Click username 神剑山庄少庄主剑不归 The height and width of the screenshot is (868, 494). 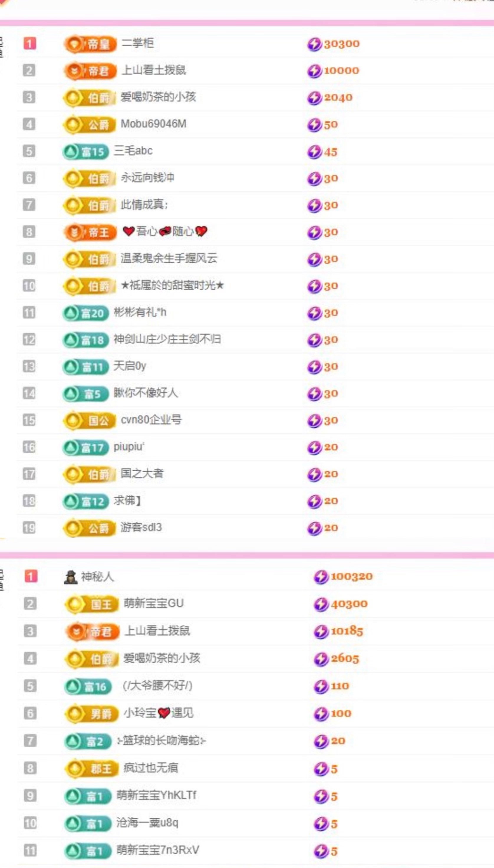click(x=167, y=339)
